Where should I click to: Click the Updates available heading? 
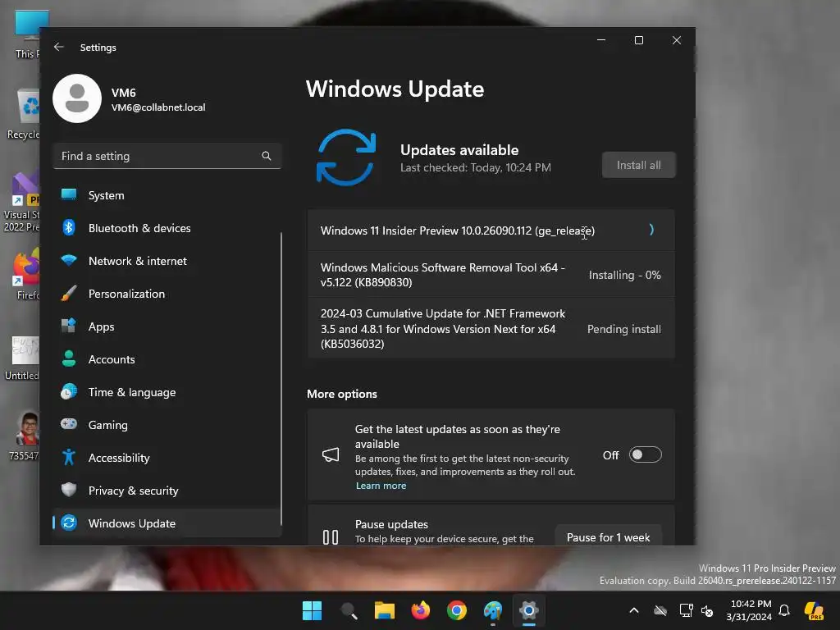click(459, 150)
